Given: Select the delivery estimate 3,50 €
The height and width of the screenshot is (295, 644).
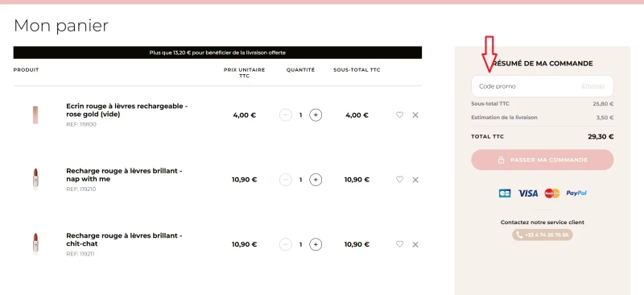Looking at the screenshot, I should point(605,118).
